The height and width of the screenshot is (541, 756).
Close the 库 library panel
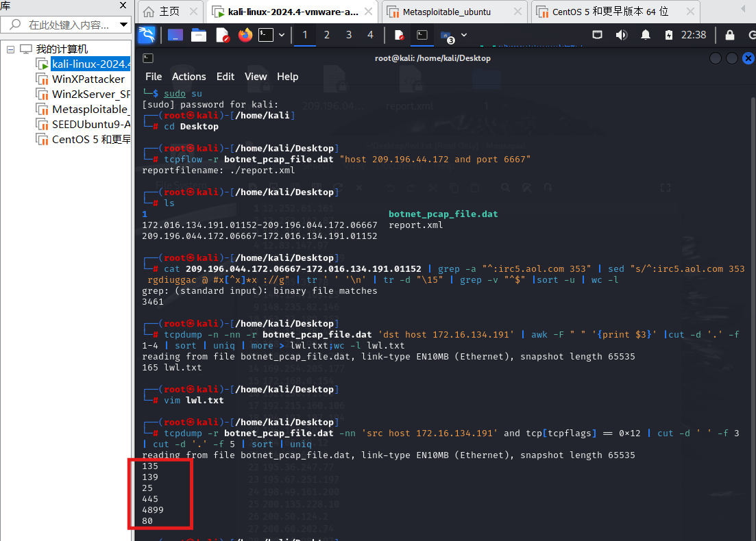click(x=123, y=5)
